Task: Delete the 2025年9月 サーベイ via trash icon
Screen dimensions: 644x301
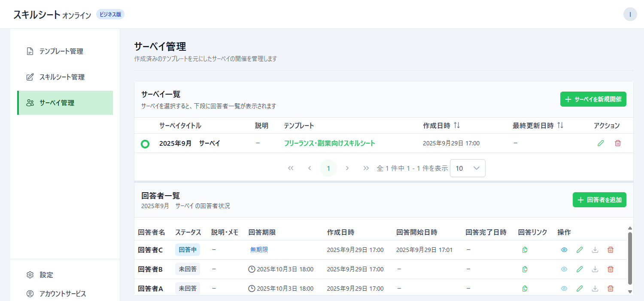Action: [x=618, y=143]
